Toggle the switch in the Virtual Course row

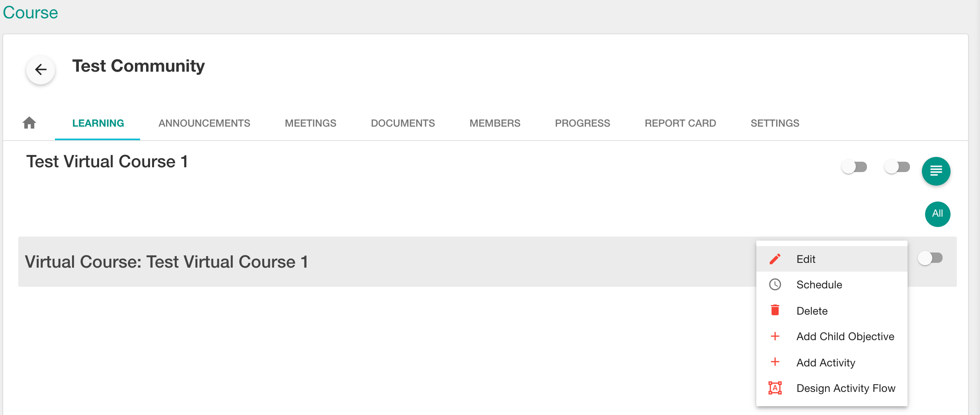(930, 258)
